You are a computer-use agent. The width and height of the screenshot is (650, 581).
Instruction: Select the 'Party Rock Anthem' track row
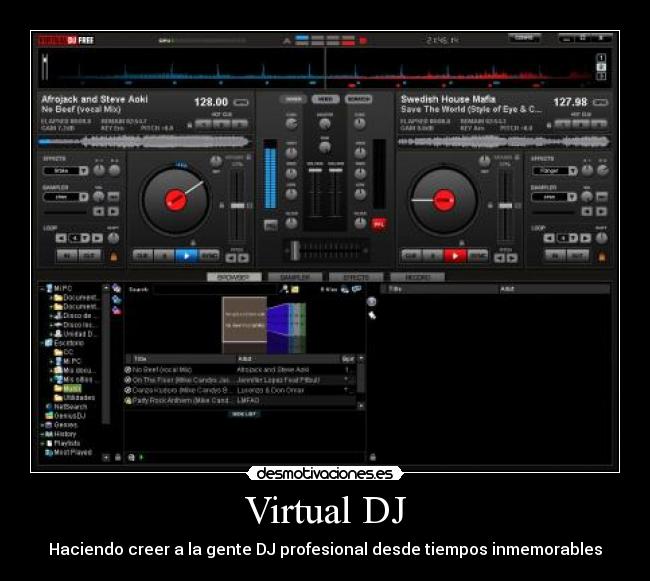pos(240,400)
